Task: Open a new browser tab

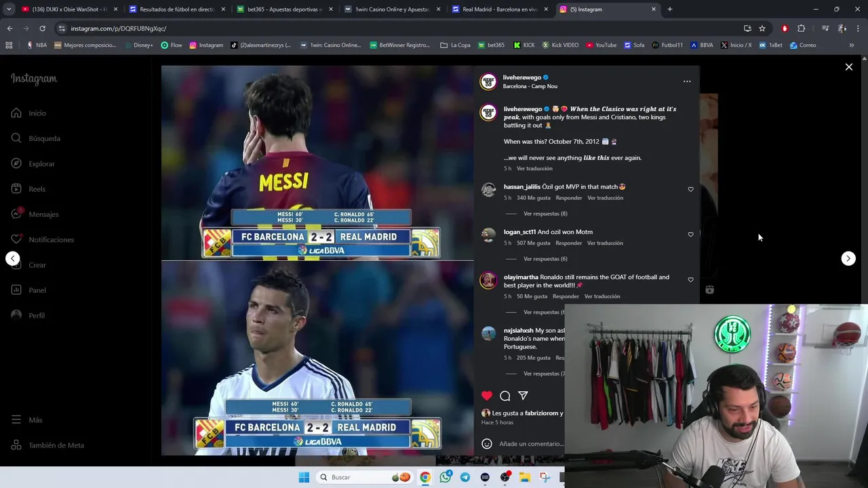Action: pyautogui.click(x=669, y=9)
